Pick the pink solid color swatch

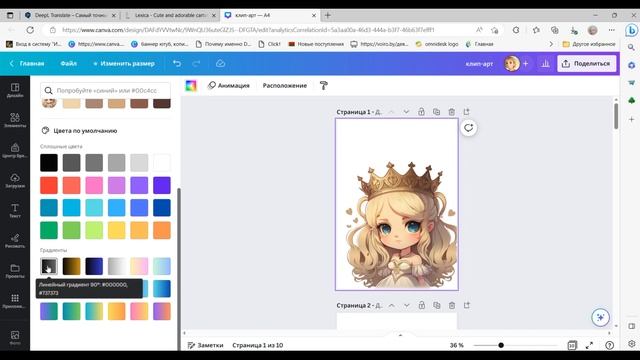click(x=94, y=185)
